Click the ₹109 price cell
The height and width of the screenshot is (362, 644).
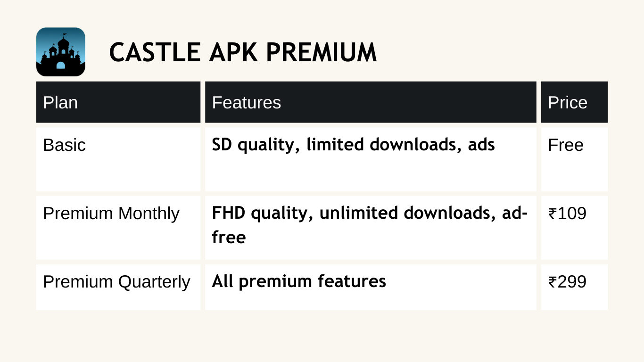click(x=574, y=228)
